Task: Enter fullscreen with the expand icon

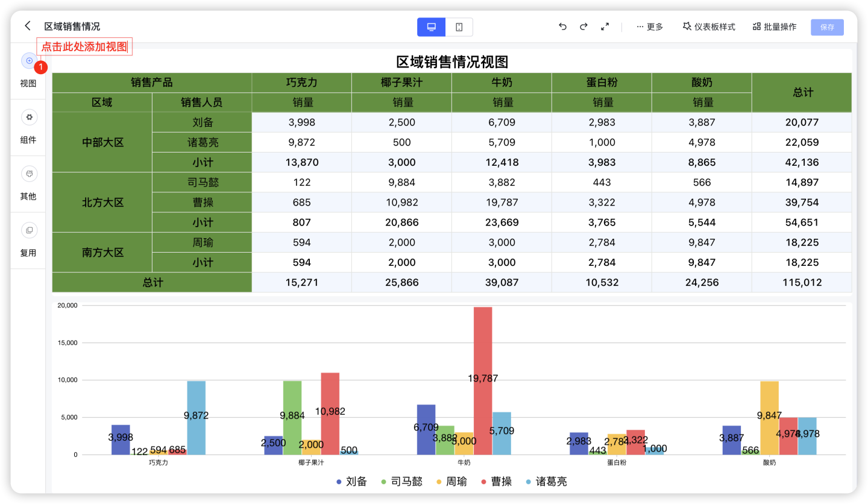Action: tap(605, 27)
